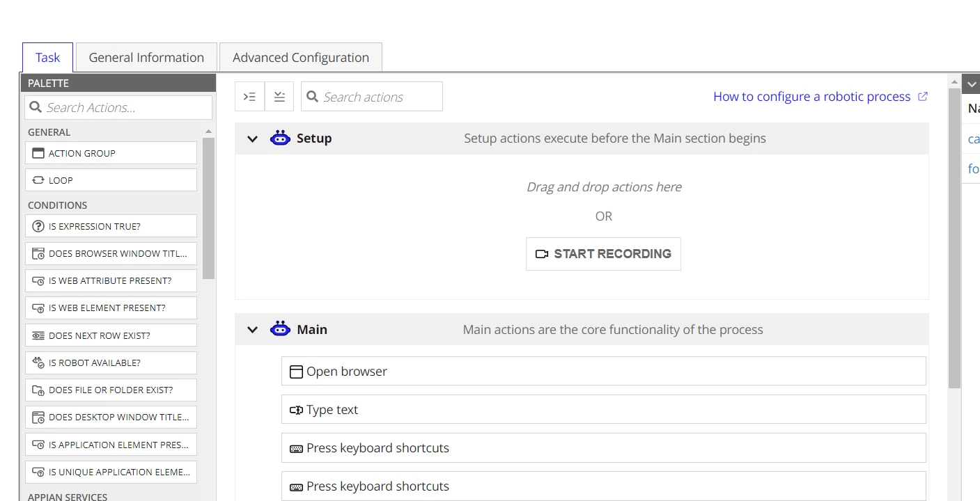This screenshot has height=501, width=980.
Task: Click the robot icon beside Setup
Action: 280,138
